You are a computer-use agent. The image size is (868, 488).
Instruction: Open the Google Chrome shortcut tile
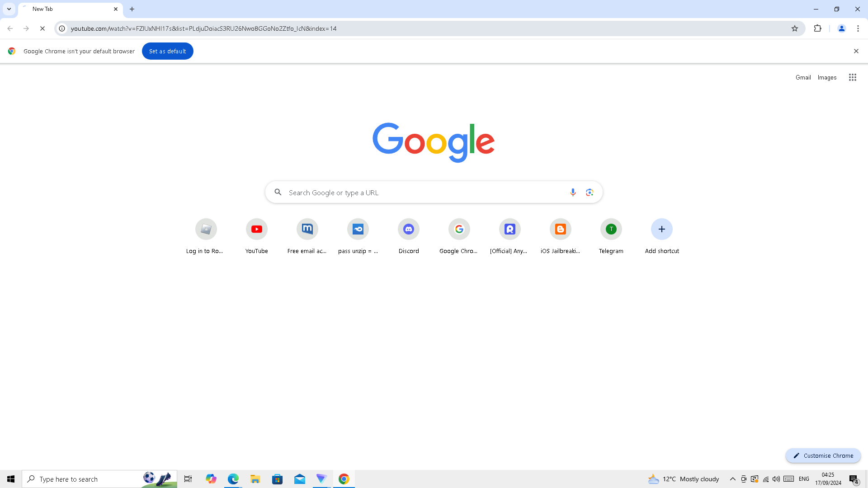(459, 236)
